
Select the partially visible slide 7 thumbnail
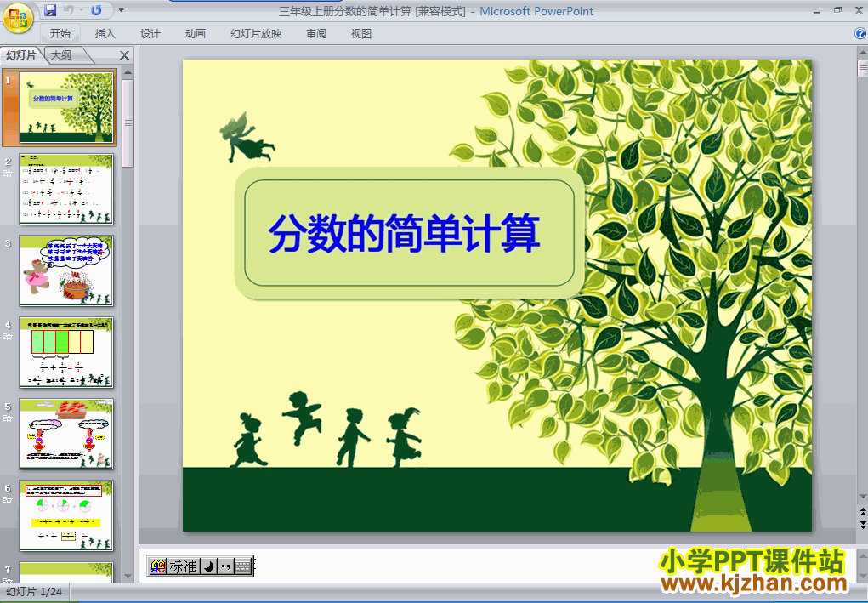pos(66,572)
